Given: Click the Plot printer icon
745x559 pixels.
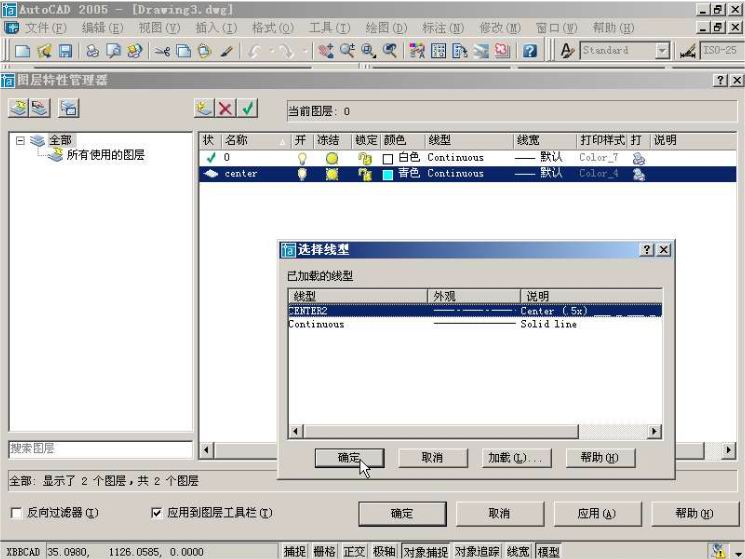Looking at the screenshot, I should [x=93, y=50].
